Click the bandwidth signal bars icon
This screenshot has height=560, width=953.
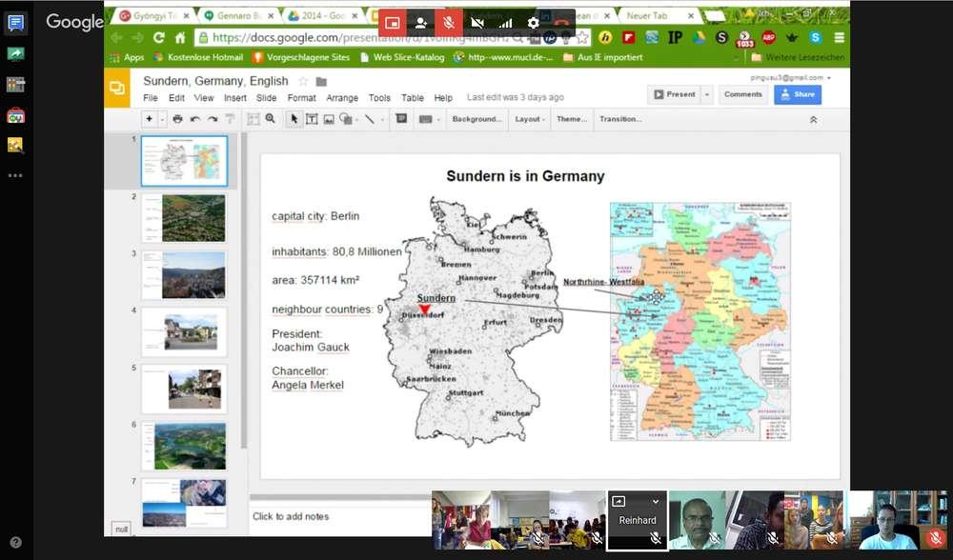[x=505, y=23]
